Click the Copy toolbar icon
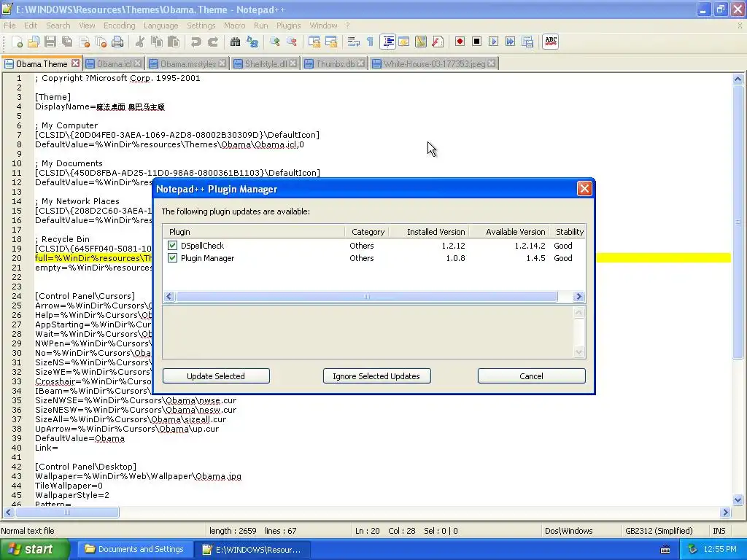The width and height of the screenshot is (747, 560). tap(157, 42)
